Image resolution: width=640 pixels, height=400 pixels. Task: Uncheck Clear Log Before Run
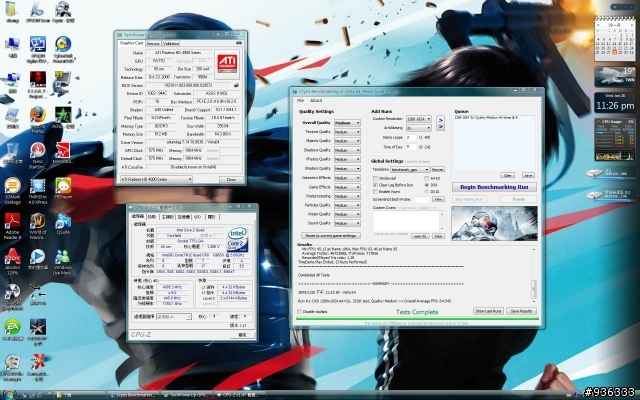(375, 185)
